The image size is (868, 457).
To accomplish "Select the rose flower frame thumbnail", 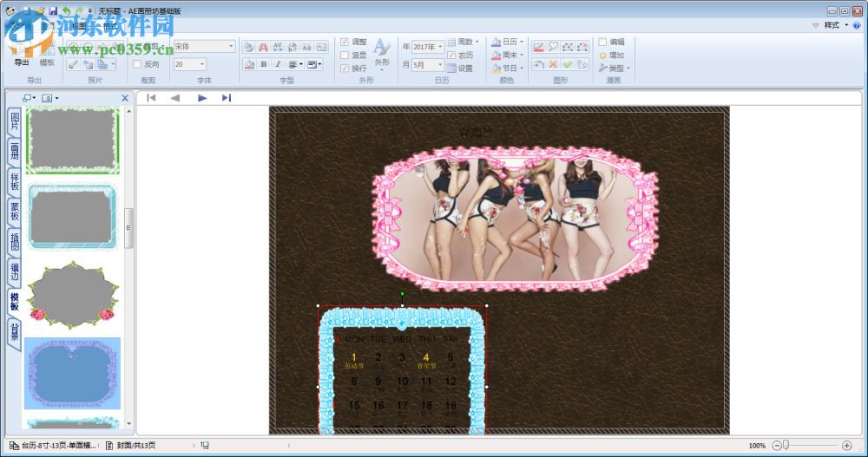I will tap(73, 295).
